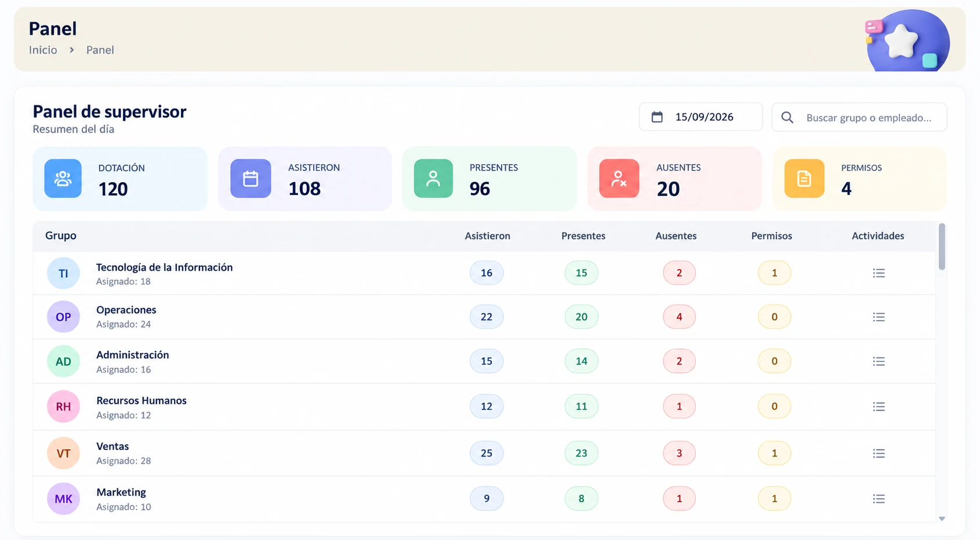Click the MK group avatar
The image size is (980, 540).
click(63, 499)
